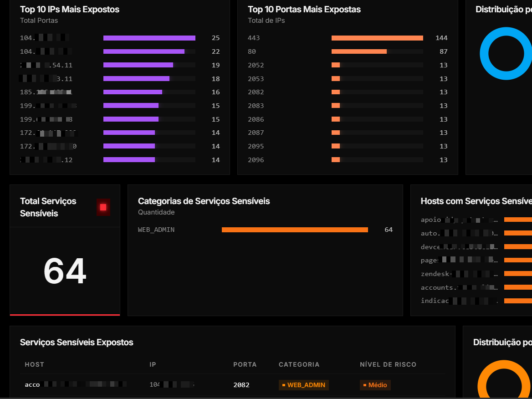Viewport: 532px width, 399px height.
Task: Select port 2083 in the ports list
Action: (x=256, y=106)
